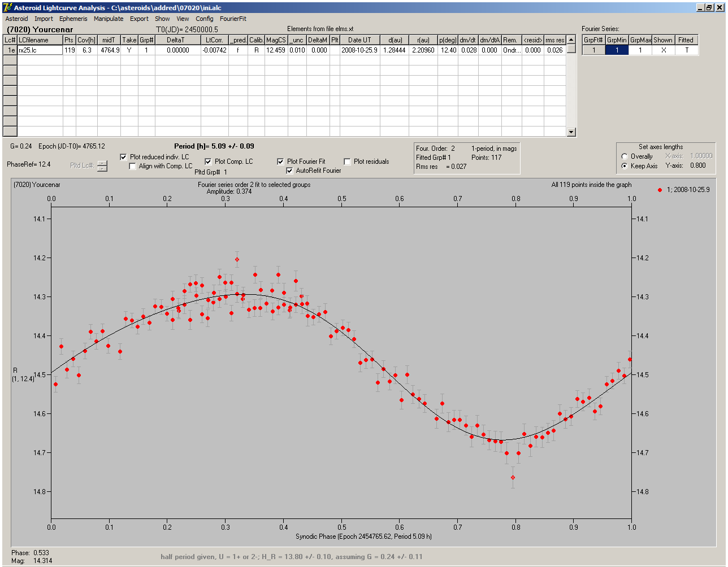Click the p(deg) value 12.40
This screenshot has width=728, height=567.
[448, 50]
